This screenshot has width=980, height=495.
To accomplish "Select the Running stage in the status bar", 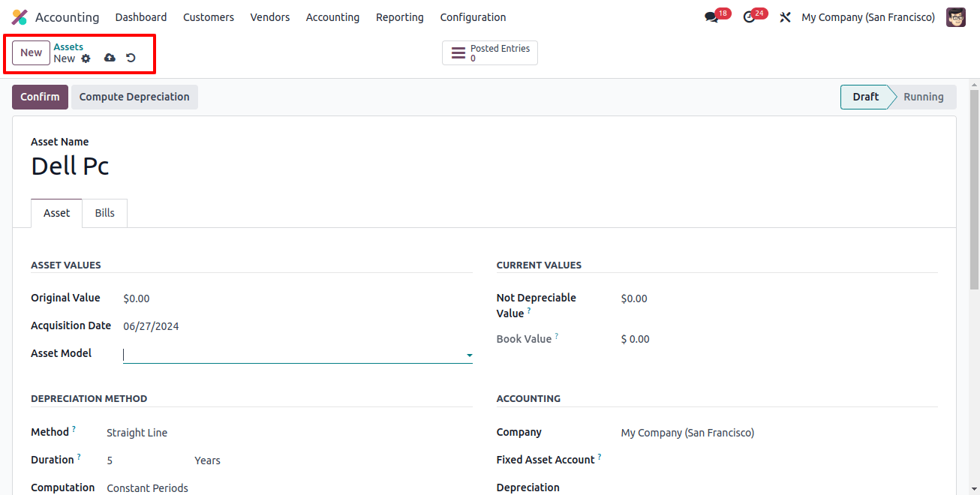I will (924, 97).
